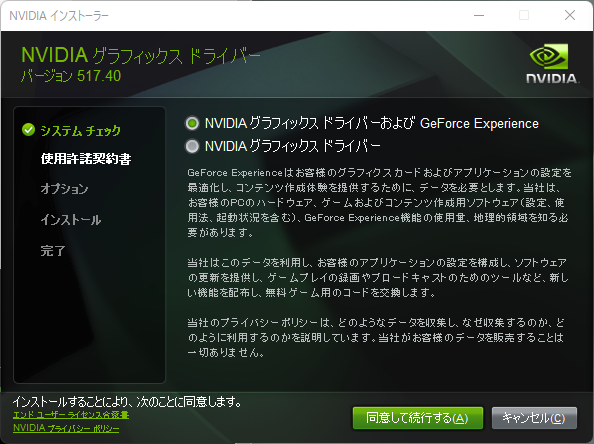Select the インストール step in sidebar
Image resolution: width=594 pixels, height=444 pixels.
71,220
